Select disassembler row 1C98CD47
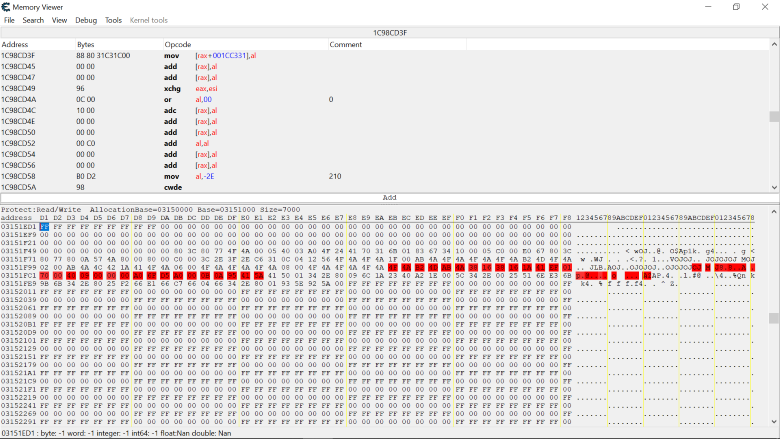Screen dimensions: 780x439 pyautogui.click(x=385, y=78)
